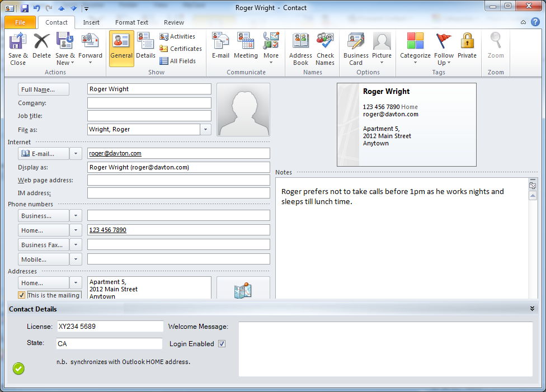Edit the Business Card

pos(356,49)
